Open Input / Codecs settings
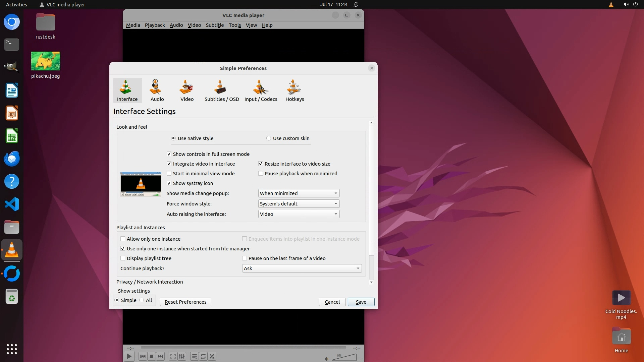644x362 pixels. pos(261,90)
